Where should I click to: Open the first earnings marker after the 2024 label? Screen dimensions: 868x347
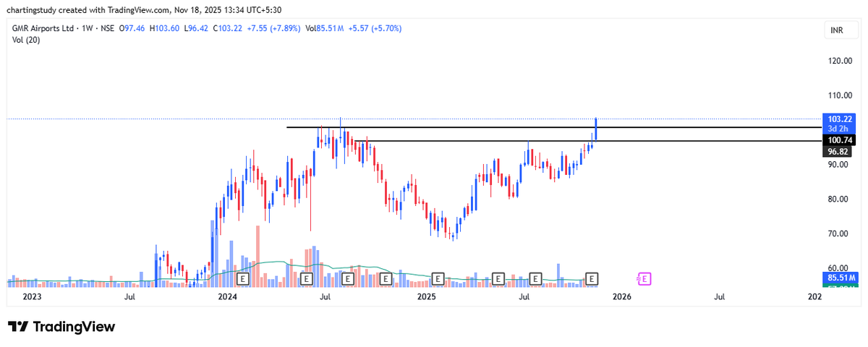click(x=243, y=278)
